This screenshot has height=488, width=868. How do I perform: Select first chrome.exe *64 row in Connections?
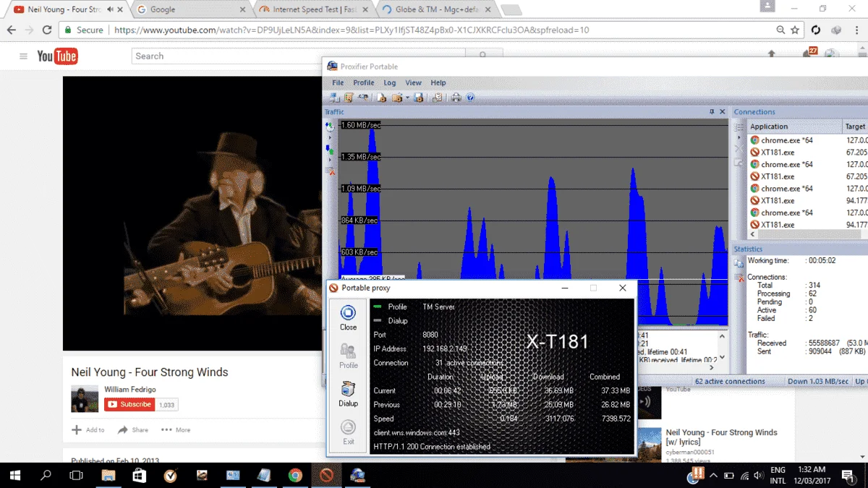(x=807, y=140)
